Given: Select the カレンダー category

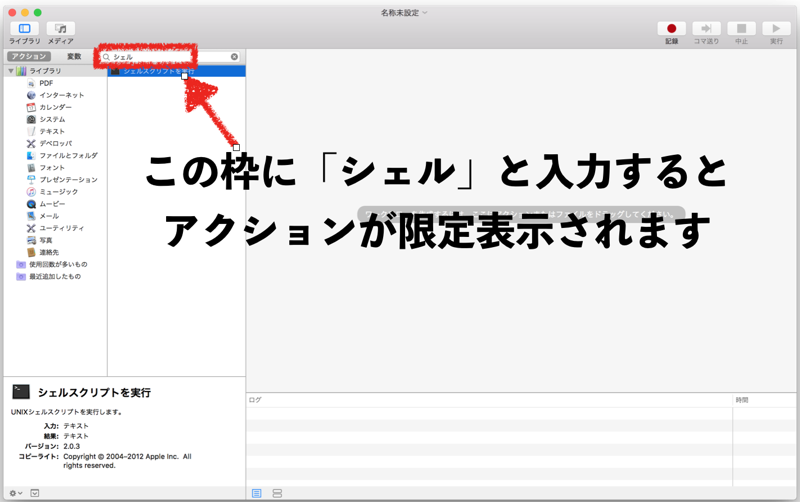Looking at the screenshot, I should 56,107.
